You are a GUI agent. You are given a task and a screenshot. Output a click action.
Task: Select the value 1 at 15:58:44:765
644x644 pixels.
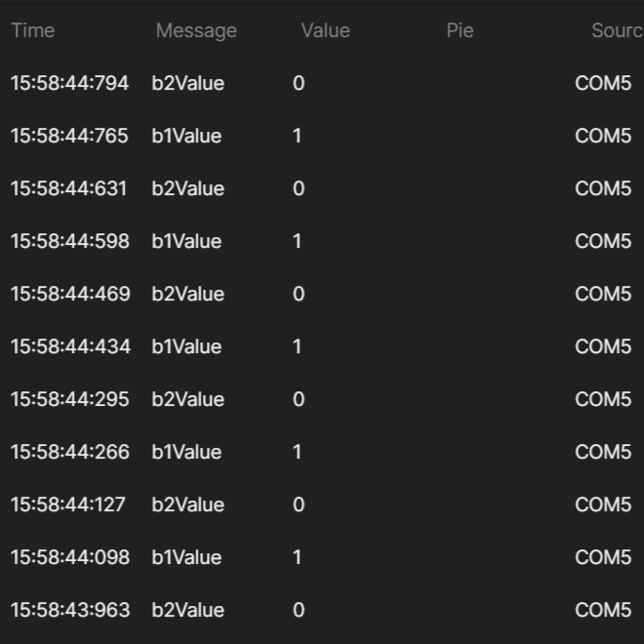pyautogui.click(x=297, y=136)
